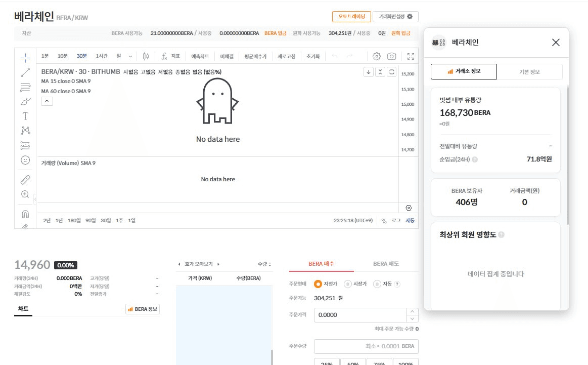The width and height of the screenshot is (588, 365).
Task: Select the forecast position tool
Action: click(25, 145)
